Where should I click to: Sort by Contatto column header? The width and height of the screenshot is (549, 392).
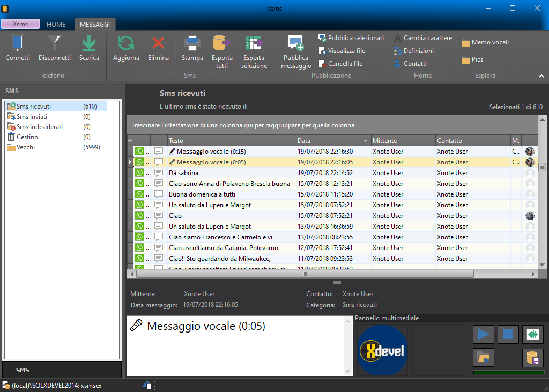click(x=473, y=141)
